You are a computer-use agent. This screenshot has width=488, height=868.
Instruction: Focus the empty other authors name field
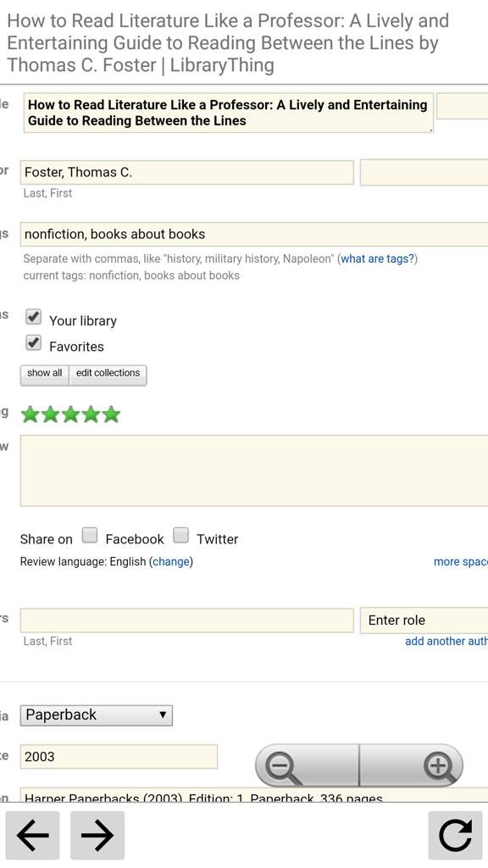[187, 620]
